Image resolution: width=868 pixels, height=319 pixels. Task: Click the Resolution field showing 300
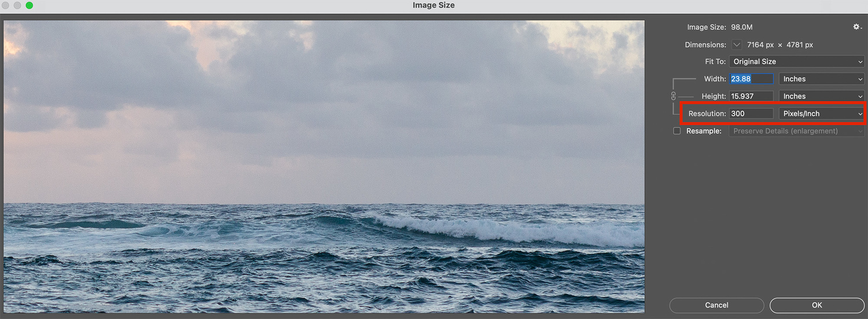click(x=751, y=113)
